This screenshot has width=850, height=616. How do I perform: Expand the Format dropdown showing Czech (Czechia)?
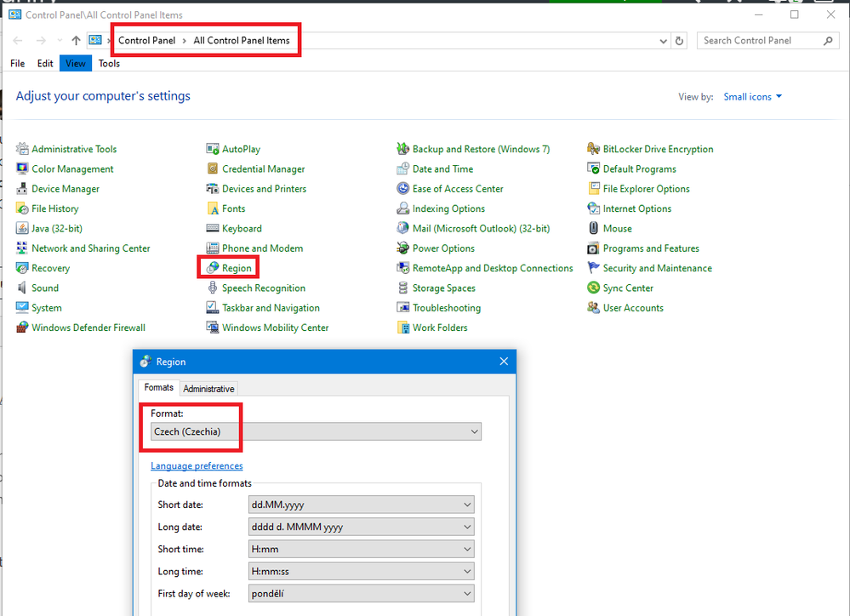click(315, 432)
